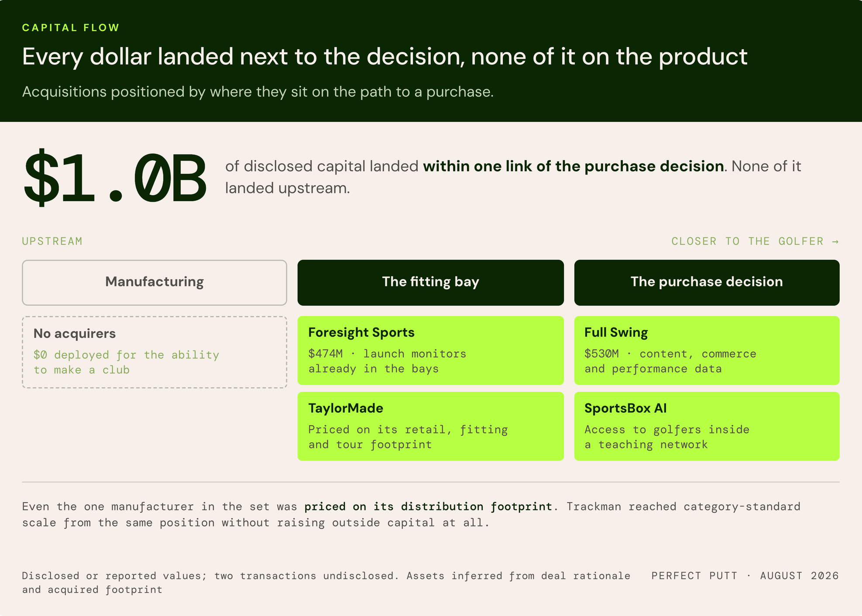Click the main headline title

point(385,57)
